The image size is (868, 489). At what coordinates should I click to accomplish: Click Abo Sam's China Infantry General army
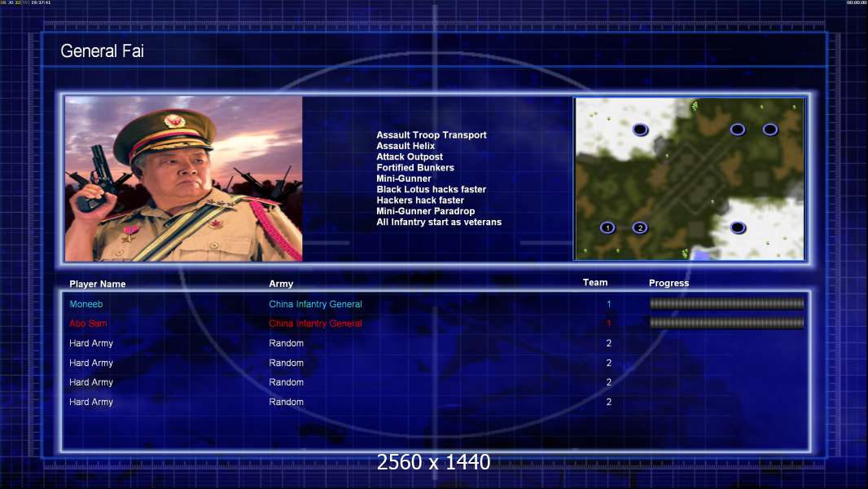coord(316,324)
